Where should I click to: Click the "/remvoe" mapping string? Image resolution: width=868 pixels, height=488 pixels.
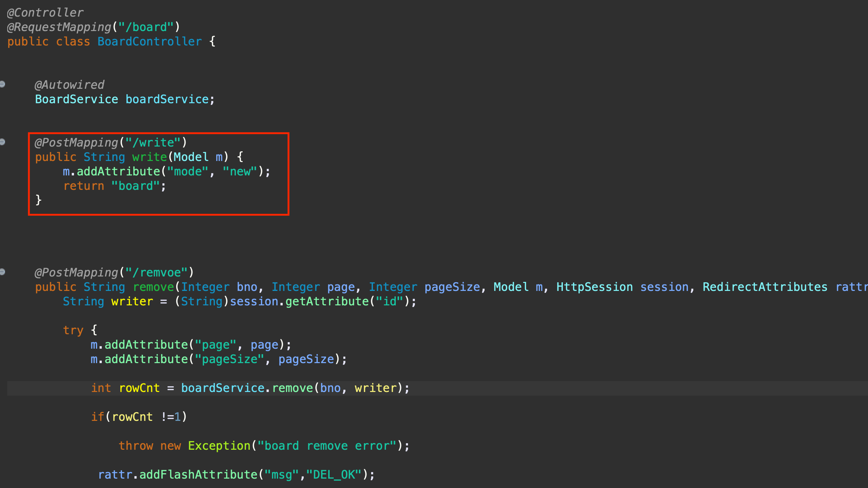tap(156, 273)
